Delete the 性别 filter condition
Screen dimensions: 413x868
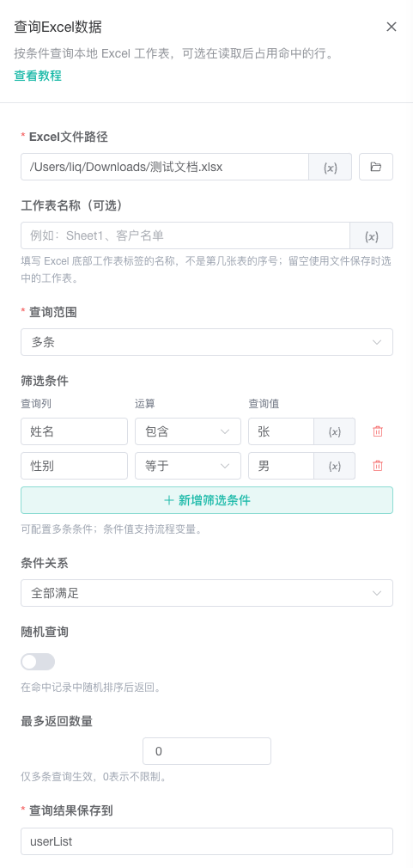(378, 466)
